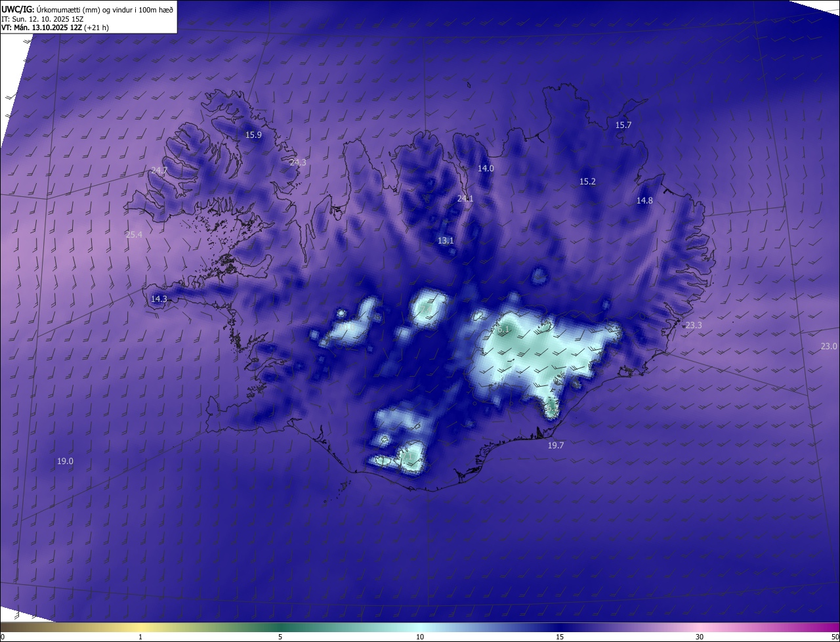The image size is (840, 642).
Task: Click the color scale tick labelled 1
Action: click(140, 637)
